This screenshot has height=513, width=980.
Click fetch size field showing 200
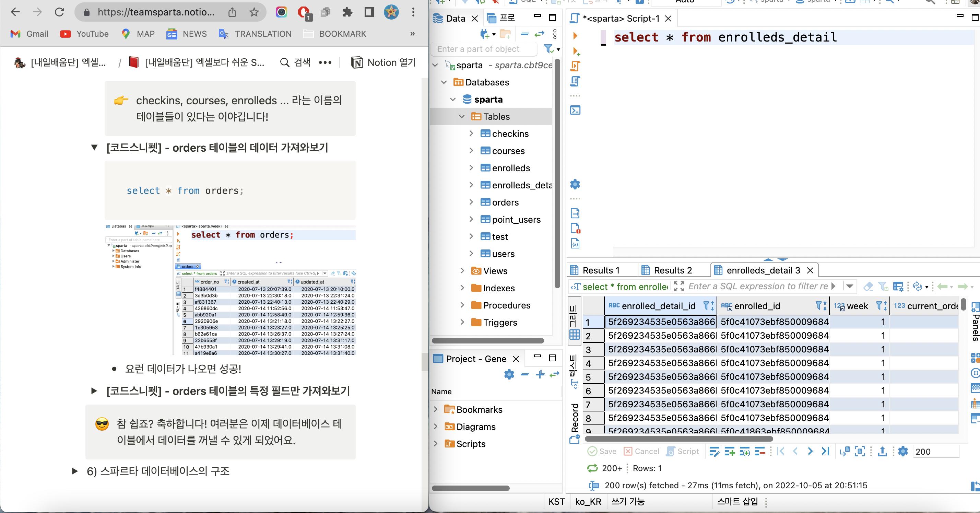[x=936, y=451]
